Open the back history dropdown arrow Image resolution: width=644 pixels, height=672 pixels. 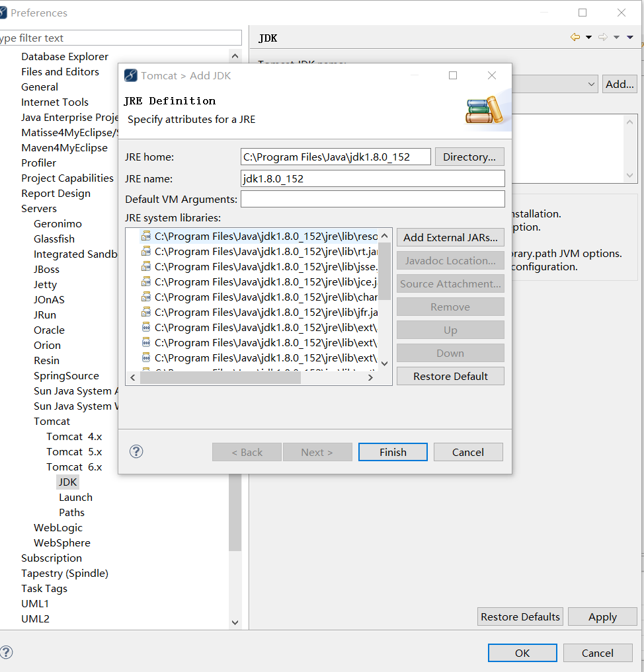coord(588,37)
